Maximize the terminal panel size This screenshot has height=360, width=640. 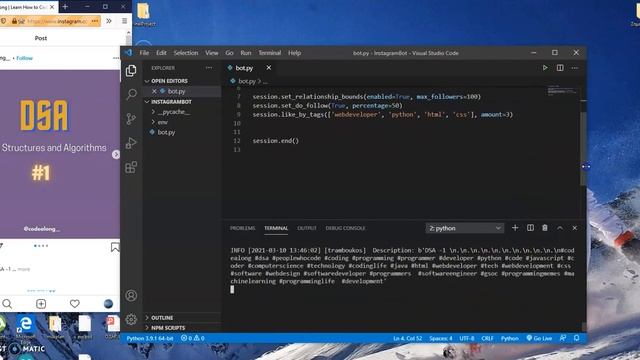click(x=560, y=228)
